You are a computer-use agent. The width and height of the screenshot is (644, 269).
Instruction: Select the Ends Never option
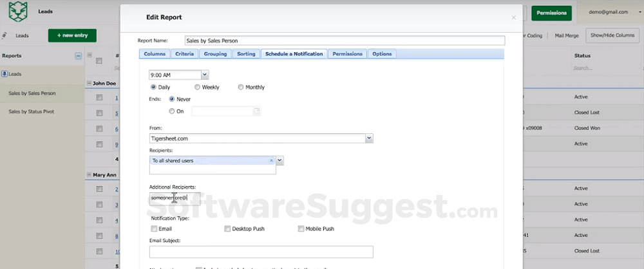click(x=172, y=99)
